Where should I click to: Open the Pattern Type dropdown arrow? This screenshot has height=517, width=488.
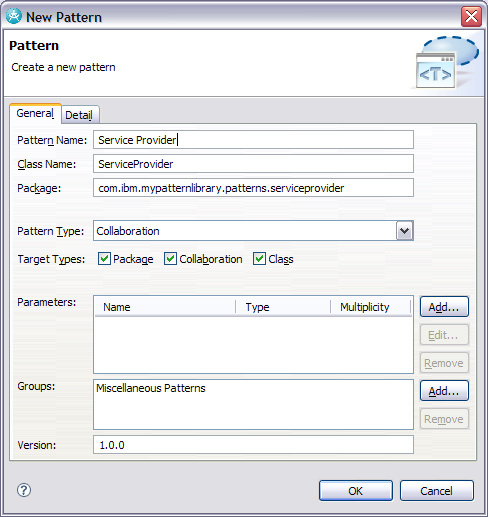(x=405, y=230)
